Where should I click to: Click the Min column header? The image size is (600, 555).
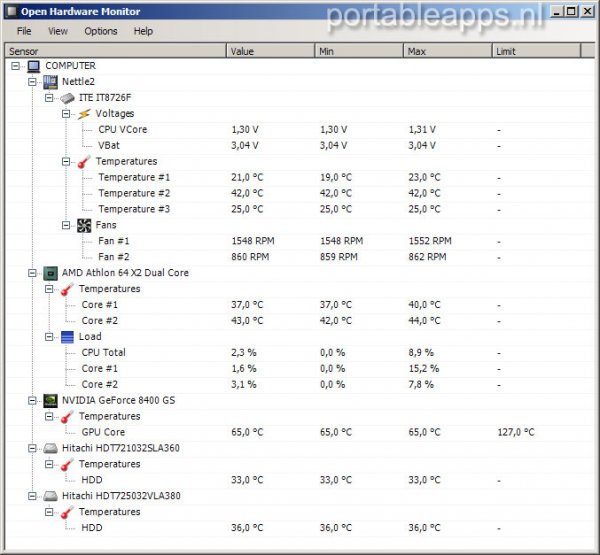point(359,51)
